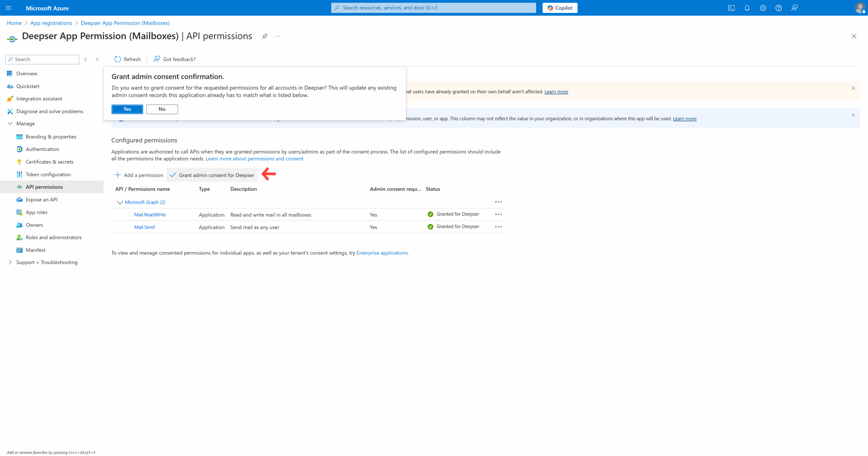Open the Mail.ReadWrite permission
The image size is (868, 456).
pos(150,215)
